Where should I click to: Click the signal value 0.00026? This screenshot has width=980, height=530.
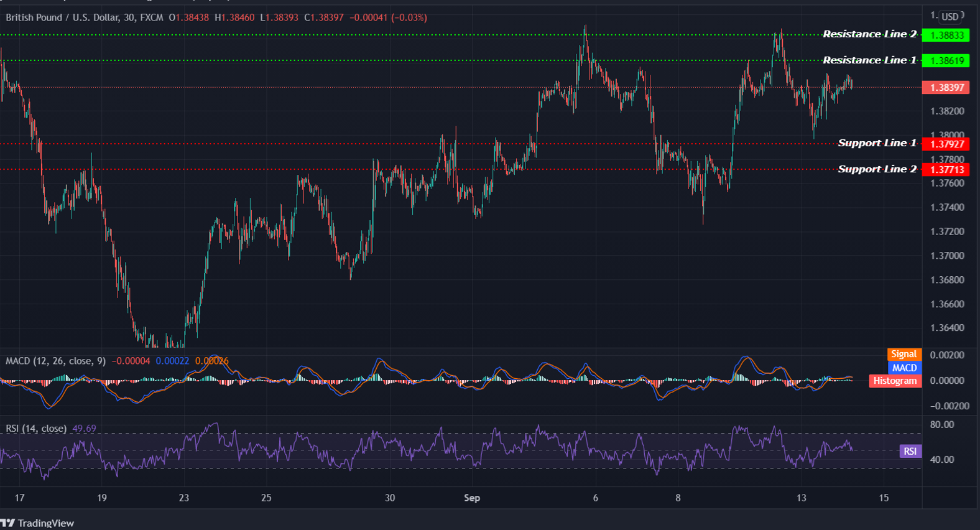pyautogui.click(x=212, y=361)
